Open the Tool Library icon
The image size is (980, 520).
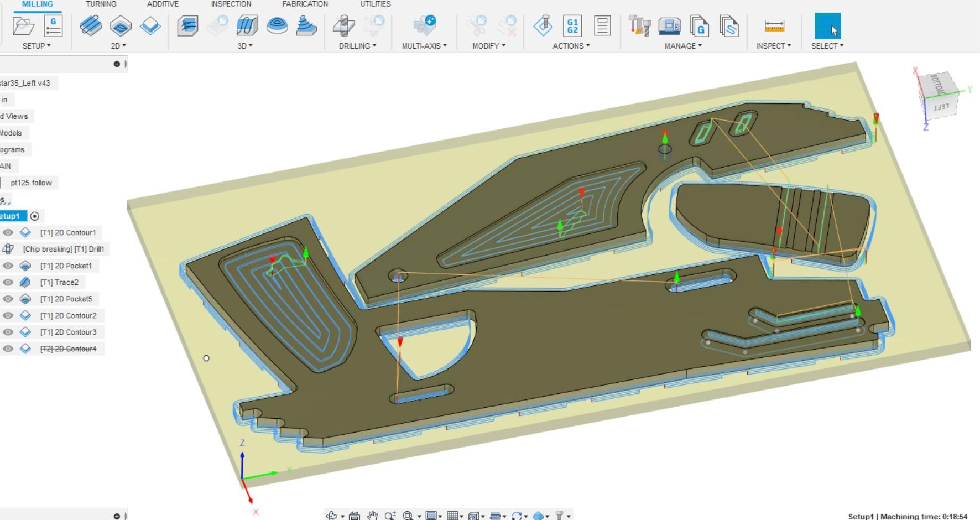pyautogui.click(x=640, y=26)
